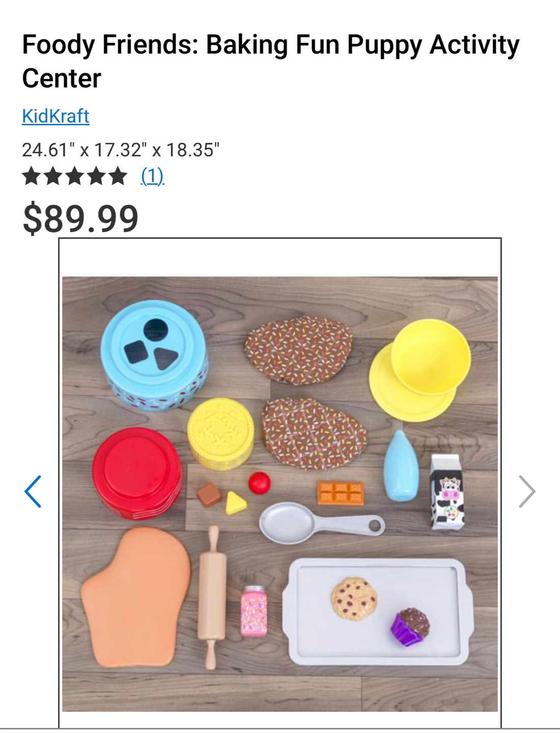The height and width of the screenshot is (733, 560).
Task: View the (1) customer review
Action: tap(152, 176)
